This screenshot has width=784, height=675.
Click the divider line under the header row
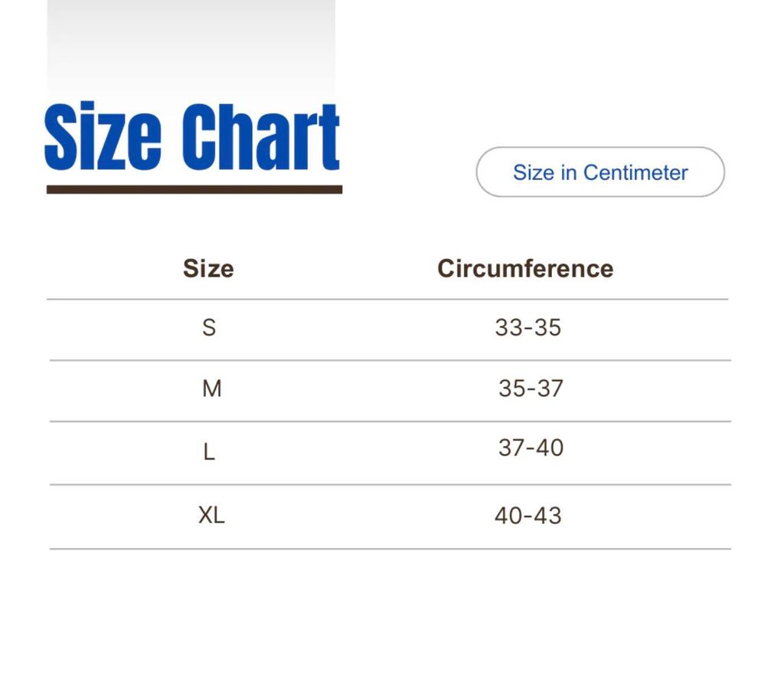[387, 300]
